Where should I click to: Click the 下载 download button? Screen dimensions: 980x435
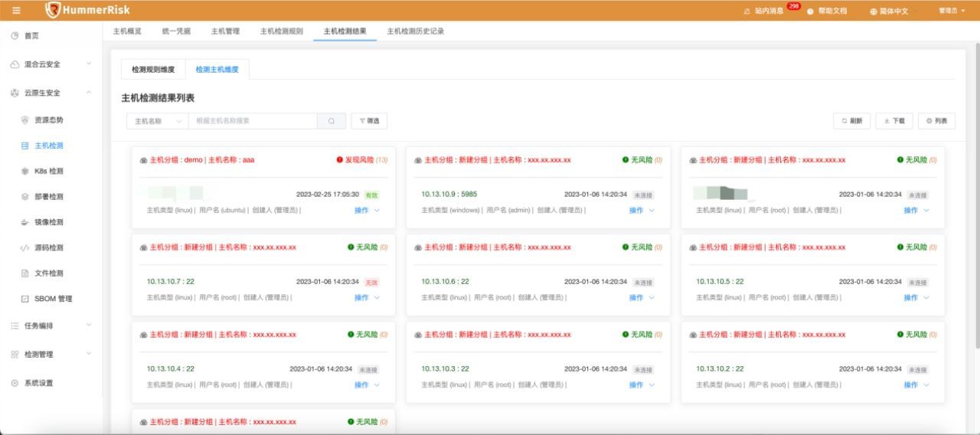pyautogui.click(x=893, y=121)
